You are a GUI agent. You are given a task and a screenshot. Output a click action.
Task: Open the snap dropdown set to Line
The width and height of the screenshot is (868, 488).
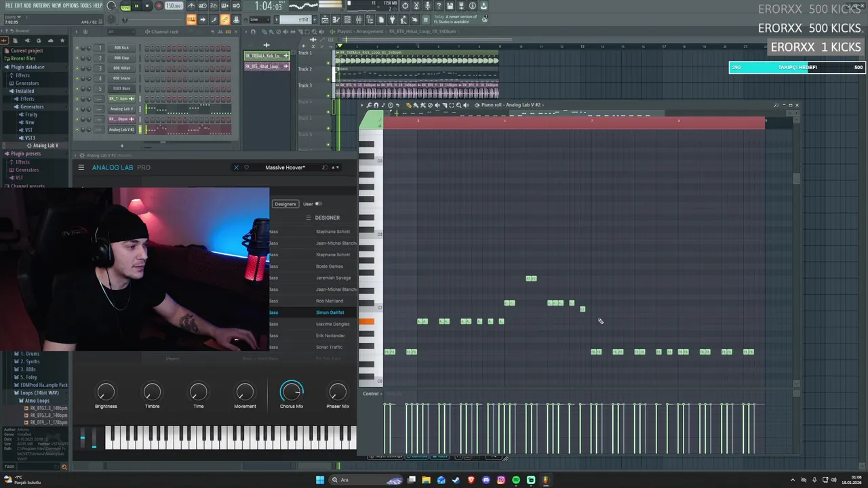[258, 19]
